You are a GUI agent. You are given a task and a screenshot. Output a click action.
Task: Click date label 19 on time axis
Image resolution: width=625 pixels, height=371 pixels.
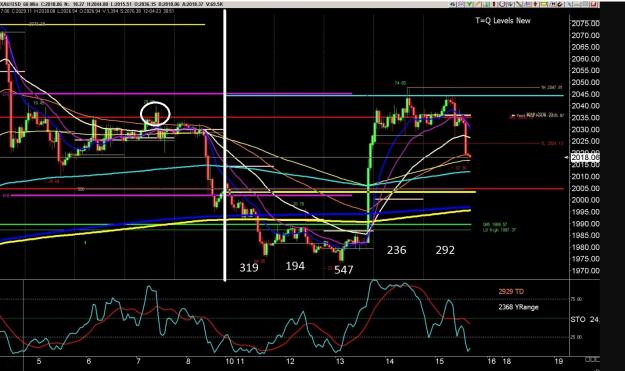[559, 361]
